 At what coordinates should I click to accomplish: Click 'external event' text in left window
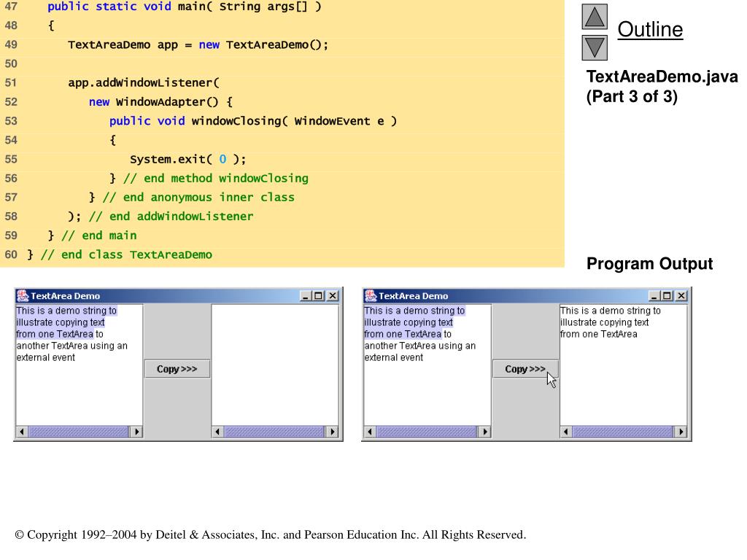[46, 357]
